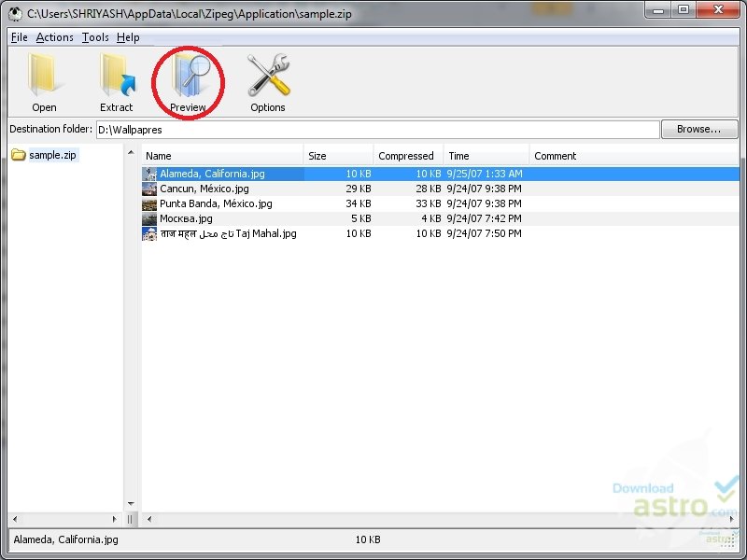This screenshot has width=747, height=560.
Task: Open the File menu
Action: coord(18,37)
